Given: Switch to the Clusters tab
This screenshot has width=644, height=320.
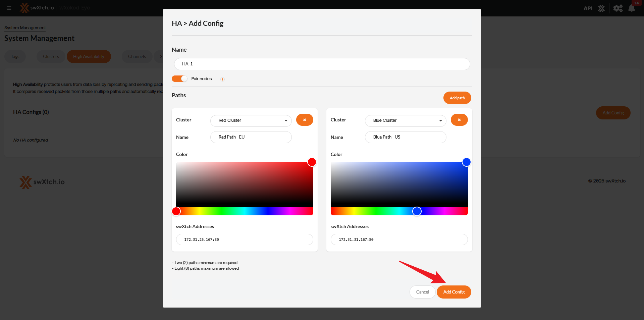Looking at the screenshot, I should tap(51, 56).
